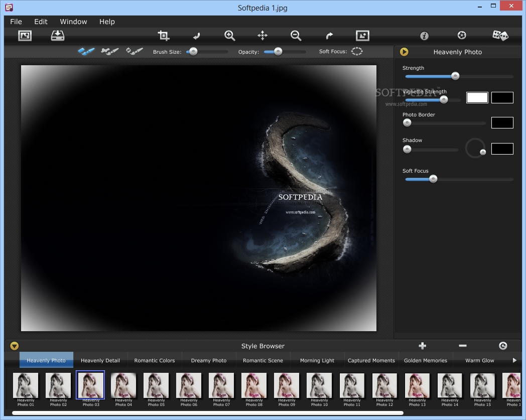
Task: Select the Heavenly Photo 01 thumbnail
Action: pos(26,385)
